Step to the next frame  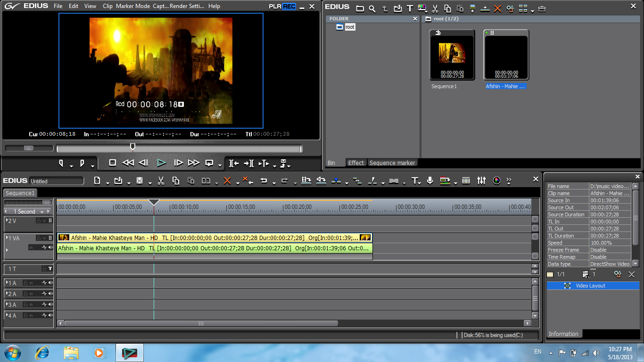coord(178,163)
